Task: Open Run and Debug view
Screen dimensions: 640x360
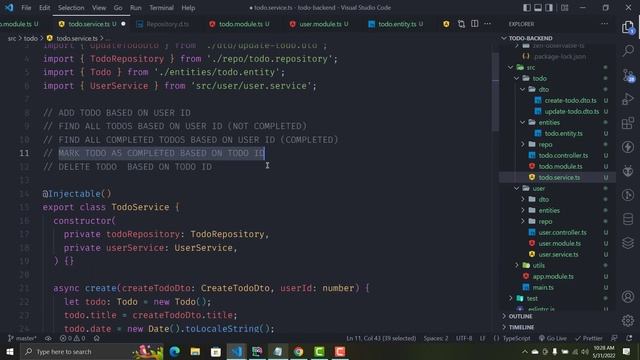Action: (x=628, y=99)
